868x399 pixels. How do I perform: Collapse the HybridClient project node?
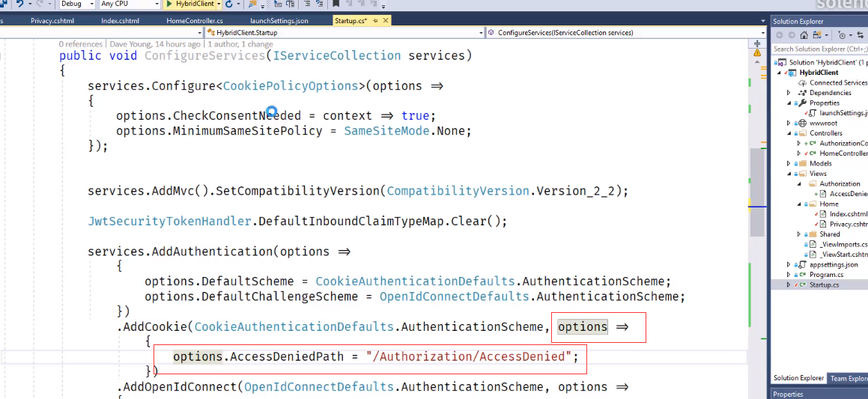click(779, 73)
